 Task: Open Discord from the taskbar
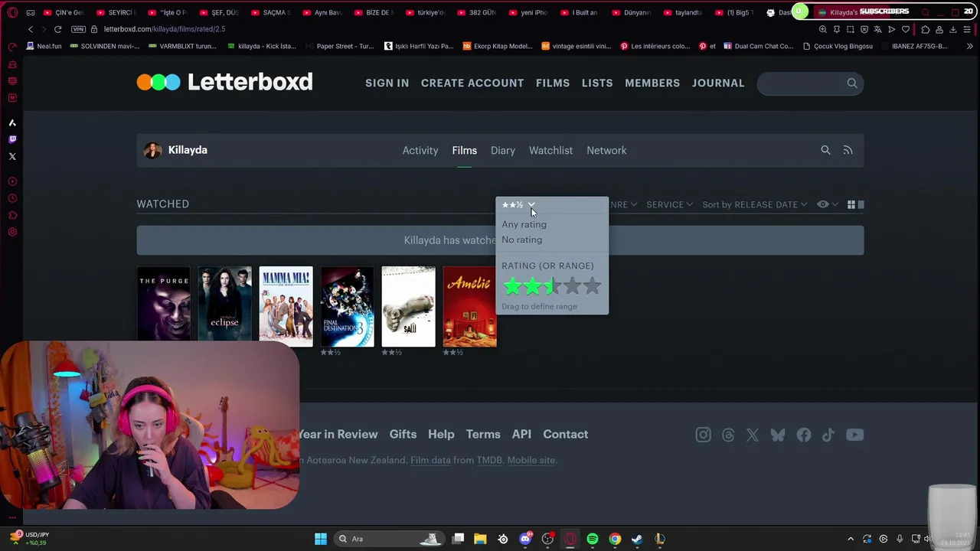tap(525, 539)
